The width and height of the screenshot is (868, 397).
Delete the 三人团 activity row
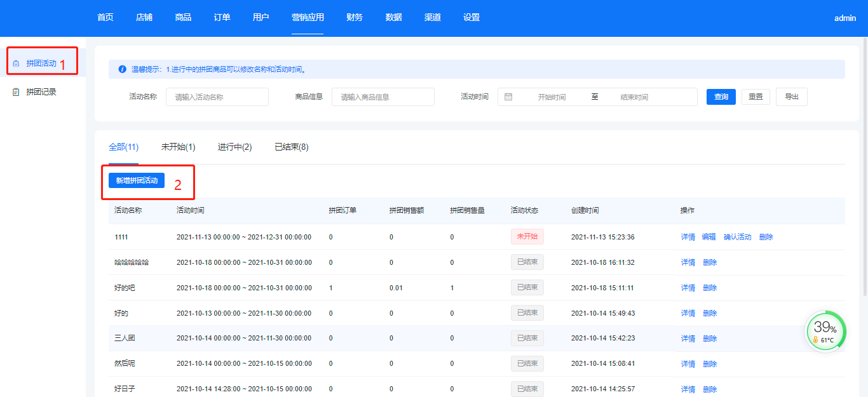point(710,339)
